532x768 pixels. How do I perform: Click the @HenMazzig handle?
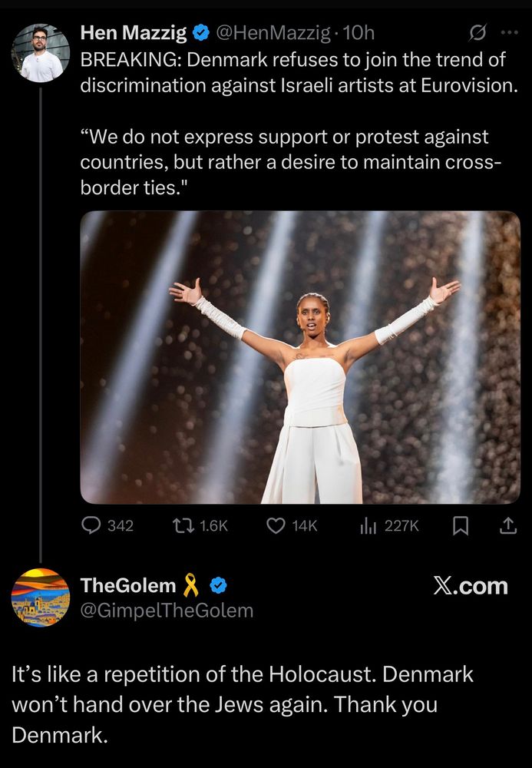click(273, 33)
